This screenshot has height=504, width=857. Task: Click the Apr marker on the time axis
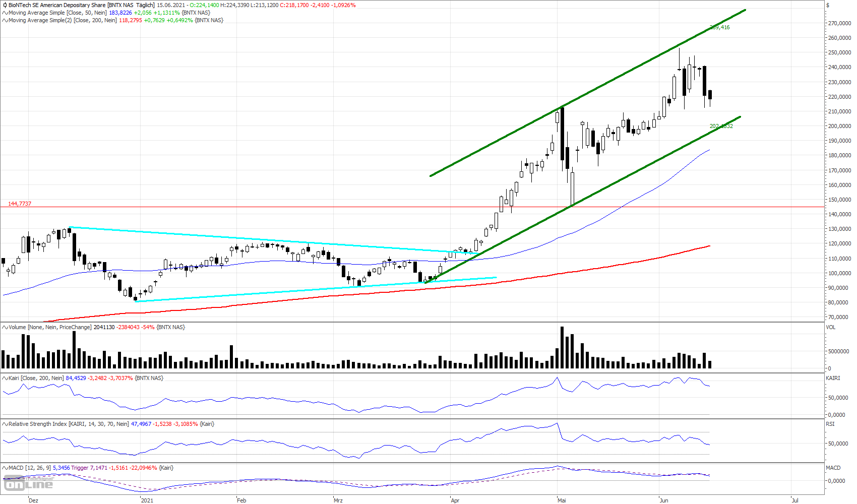455,500
